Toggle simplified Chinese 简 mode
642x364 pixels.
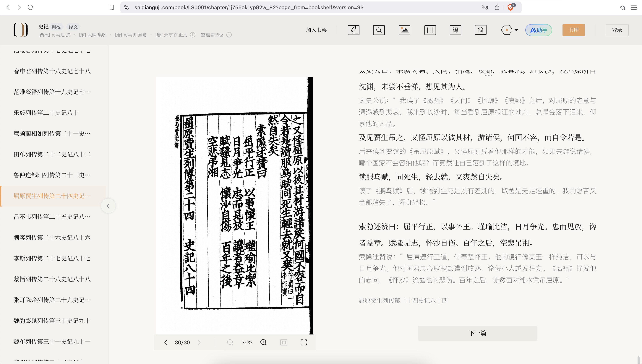click(x=481, y=30)
